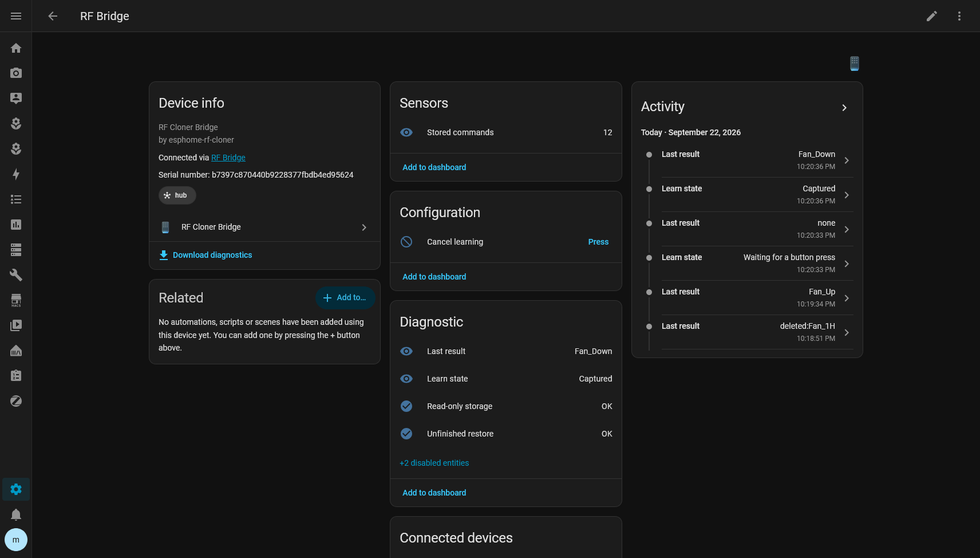This screenshot has width=980, height=558.
Task: Open the user profile avatar 'm'
Action: pyautogui.click(x=16, y=540)
